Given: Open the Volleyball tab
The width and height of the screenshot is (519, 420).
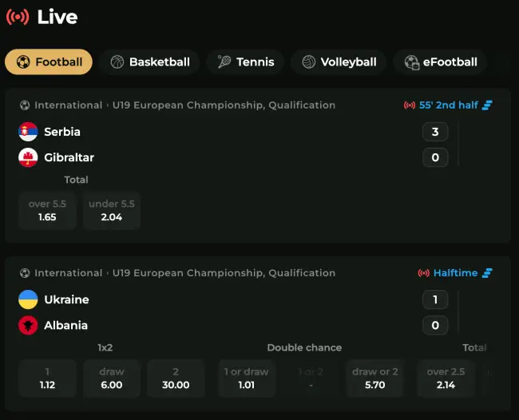Looking at the screenshot, I should (339, 61).
